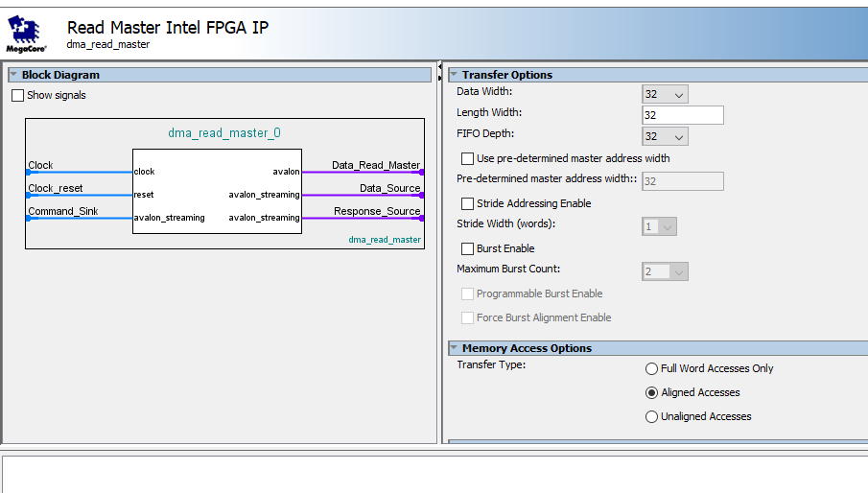Image resolution: width=868 pixels, height=493 pixels.
Task: Collapse the Transfer Options section
Action: click(454, 74)
